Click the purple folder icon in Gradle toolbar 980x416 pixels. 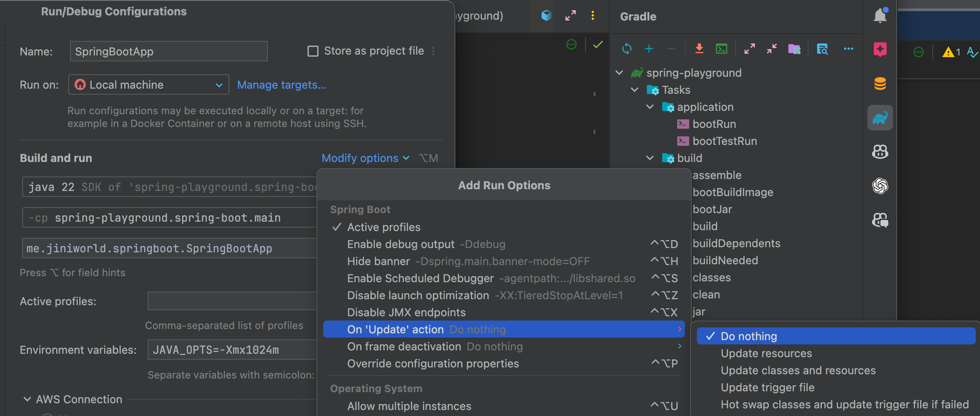click(794, 49)
